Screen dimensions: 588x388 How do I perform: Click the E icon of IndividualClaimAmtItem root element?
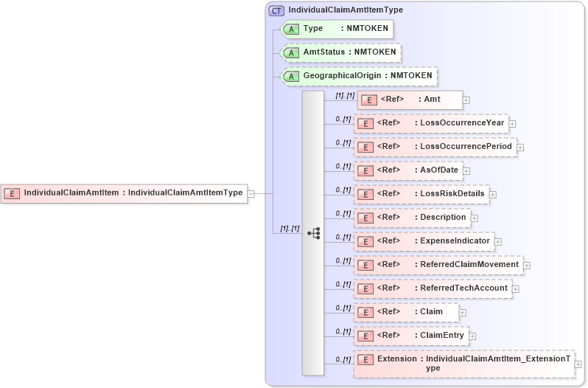coord(12,193)
